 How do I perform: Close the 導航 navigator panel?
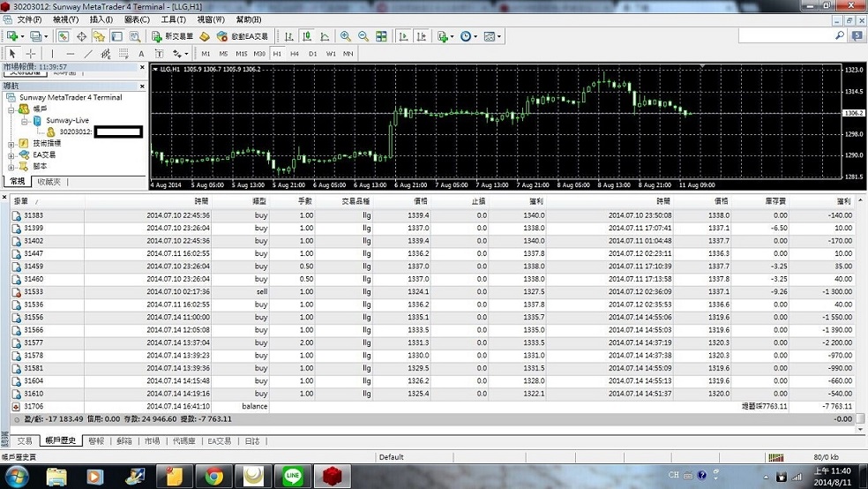pos(142,87)
